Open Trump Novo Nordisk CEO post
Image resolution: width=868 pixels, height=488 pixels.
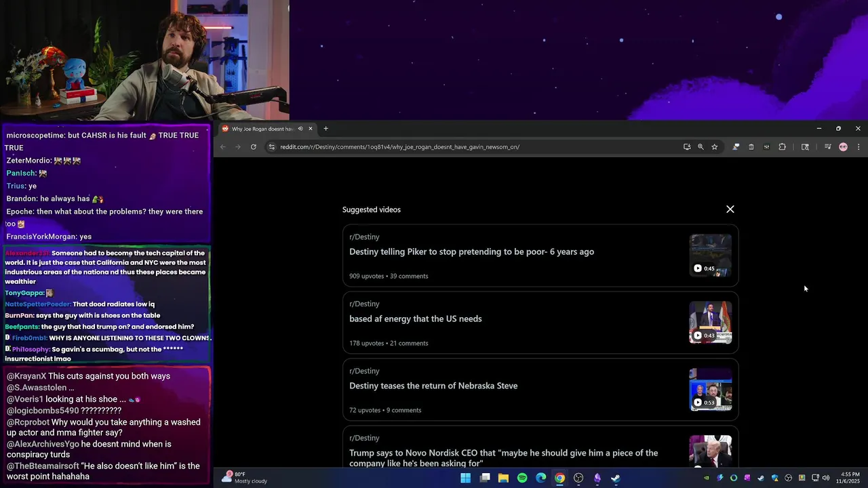point(503,458)
